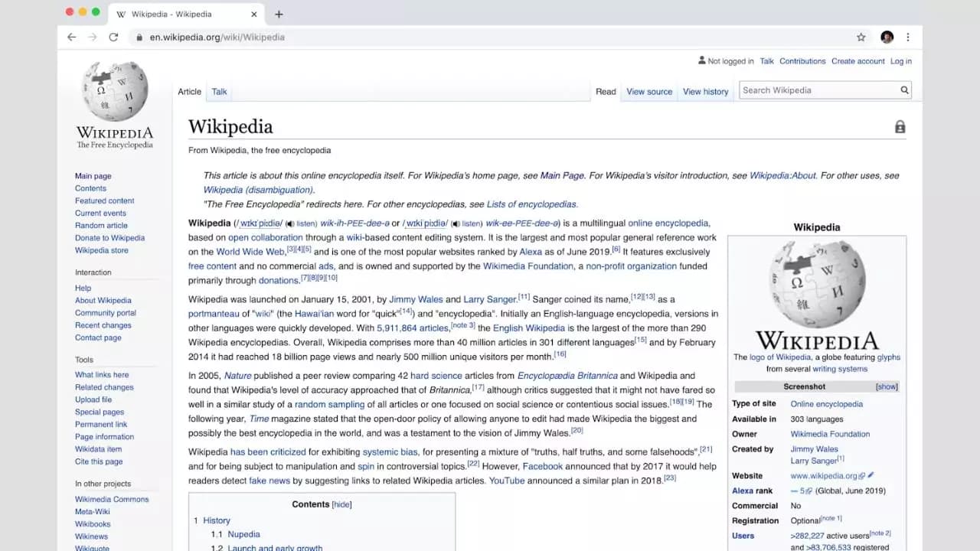Jump to Nupedia in the Contents box

pos(244,534)
